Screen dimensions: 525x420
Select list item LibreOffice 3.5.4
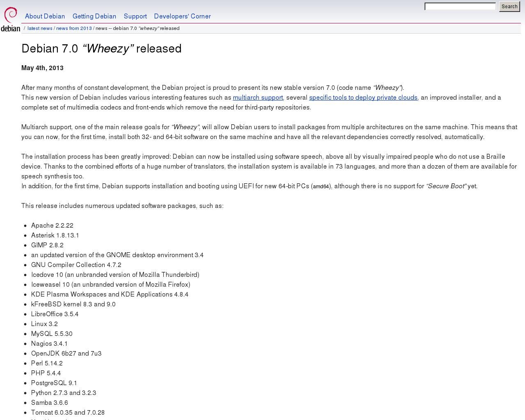pyautogui.click(x=55, y=314)
